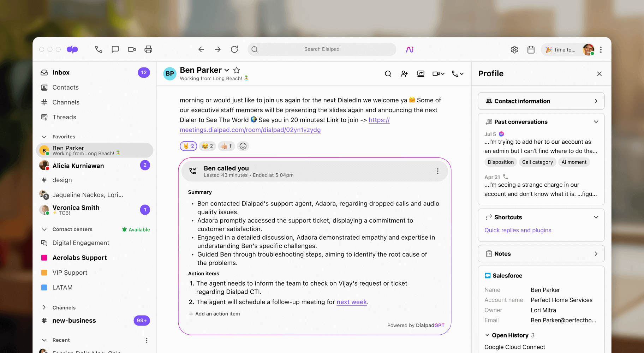Screen dimensions: 644x353
Task: Click the next week link in action items
Action: 351,302
